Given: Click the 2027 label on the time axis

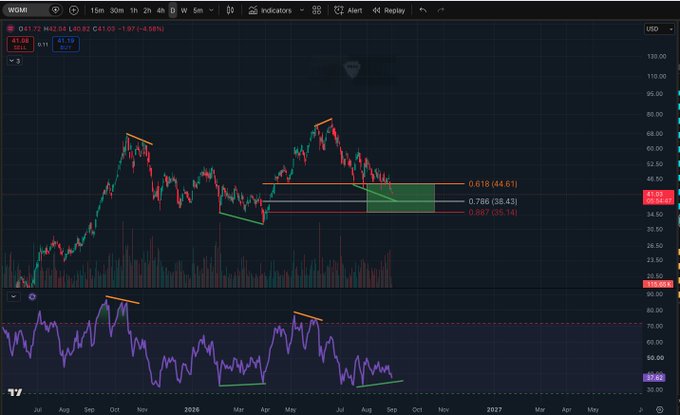Looking at the screenshot, I should pos(494,409).
